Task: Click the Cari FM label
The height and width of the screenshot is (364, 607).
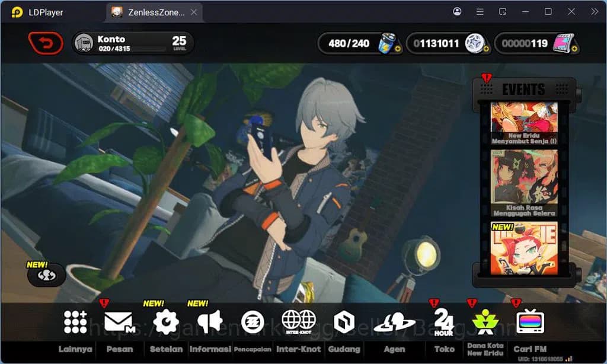Action: (x=530, y=349)
